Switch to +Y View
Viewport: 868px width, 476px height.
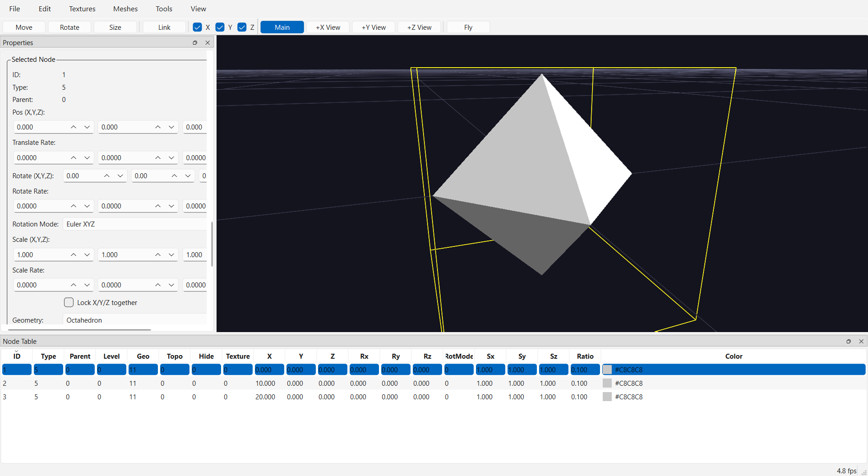(374, 27)
